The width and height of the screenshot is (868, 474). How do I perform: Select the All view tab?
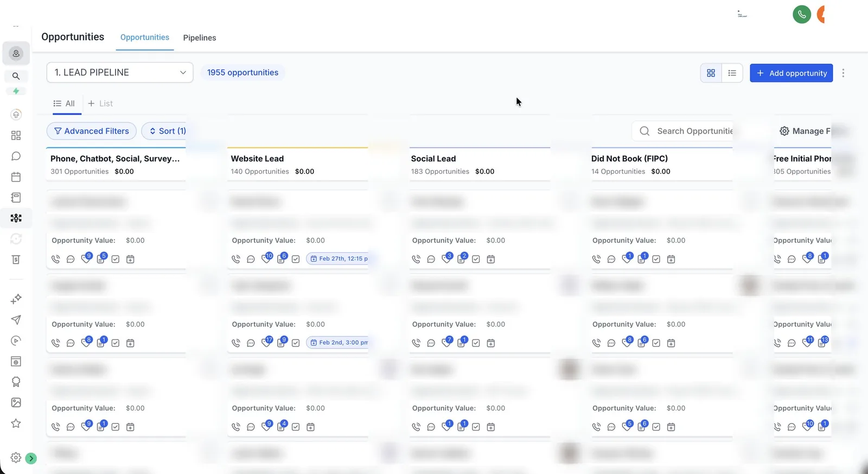[x=64, y=103]
